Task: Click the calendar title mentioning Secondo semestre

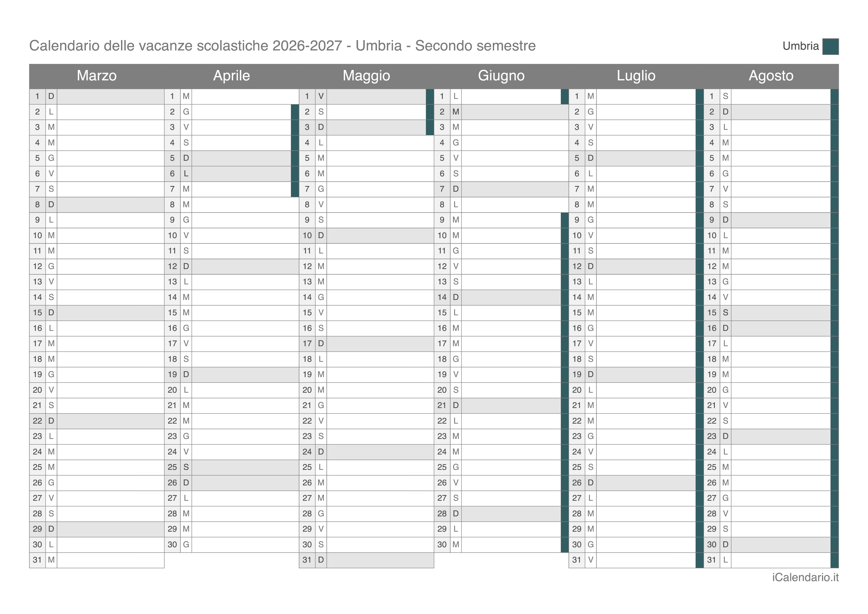Action: coord(282,46)
